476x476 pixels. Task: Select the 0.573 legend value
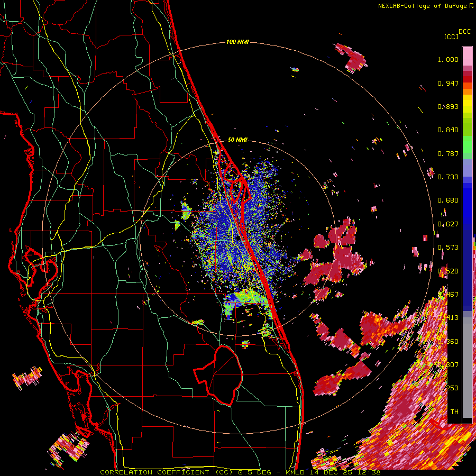(x=448, y=248)
